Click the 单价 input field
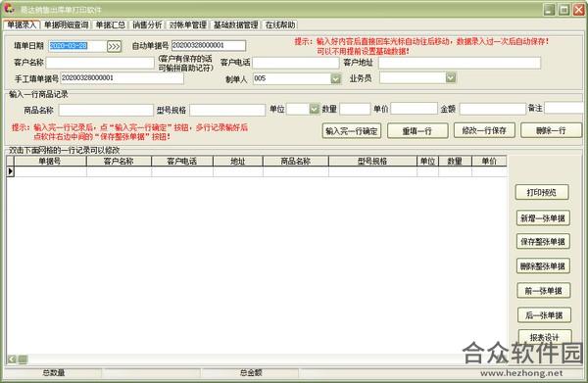The height and width of the screenshot is (383, 588). point(414,109)
